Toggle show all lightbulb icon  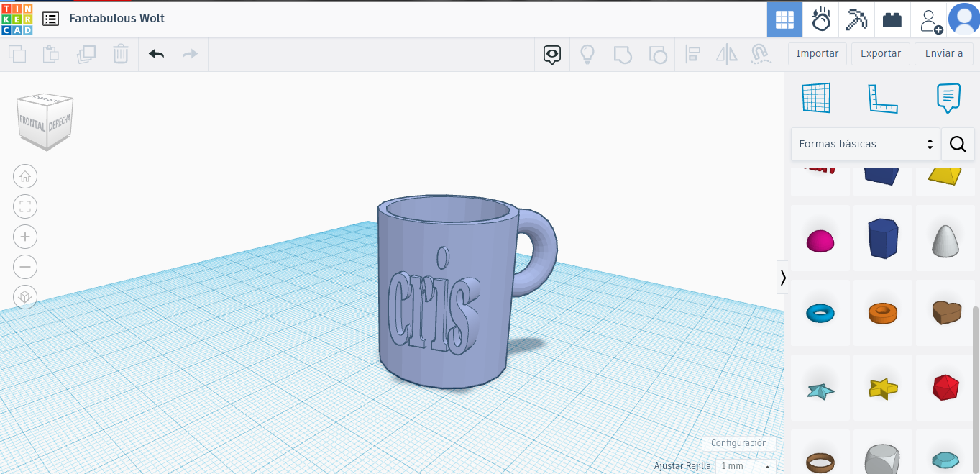587,55
